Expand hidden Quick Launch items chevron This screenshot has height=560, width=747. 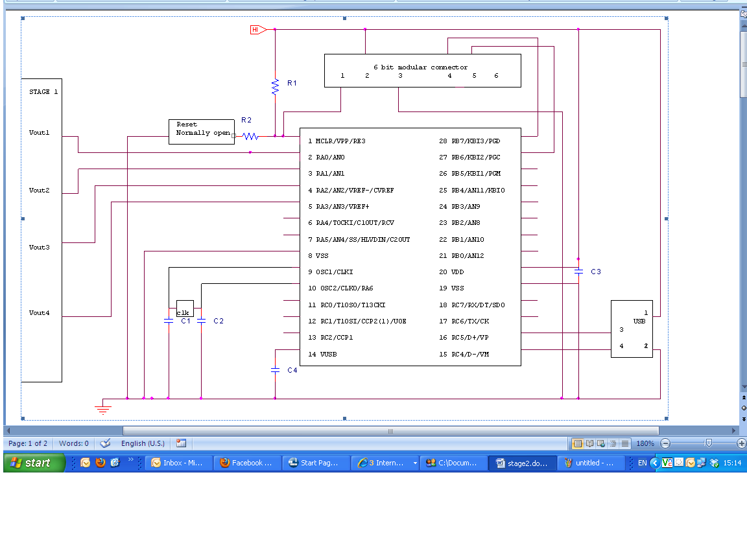[x=130, y=460]
